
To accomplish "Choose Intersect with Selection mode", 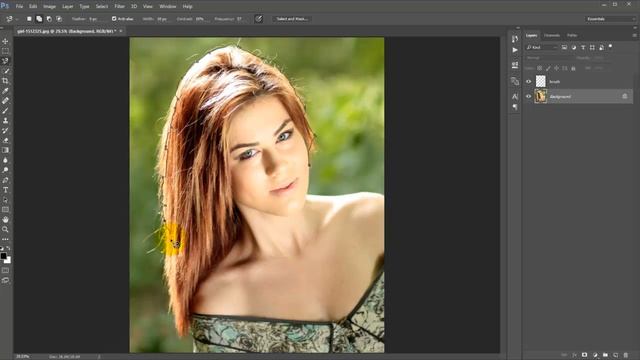I will (x=59, y=19).
